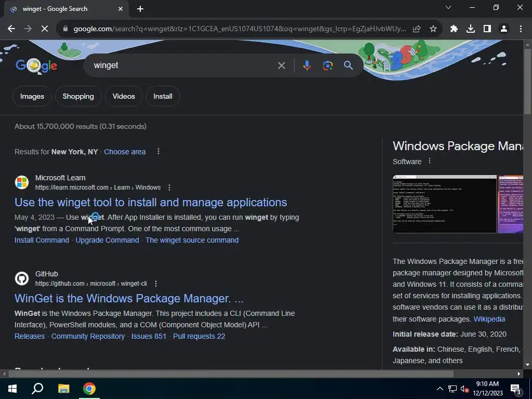Open the Chrome profile avatar
Image resolution: width=532 pixels, height=399 pixels.
pos(504,29)
